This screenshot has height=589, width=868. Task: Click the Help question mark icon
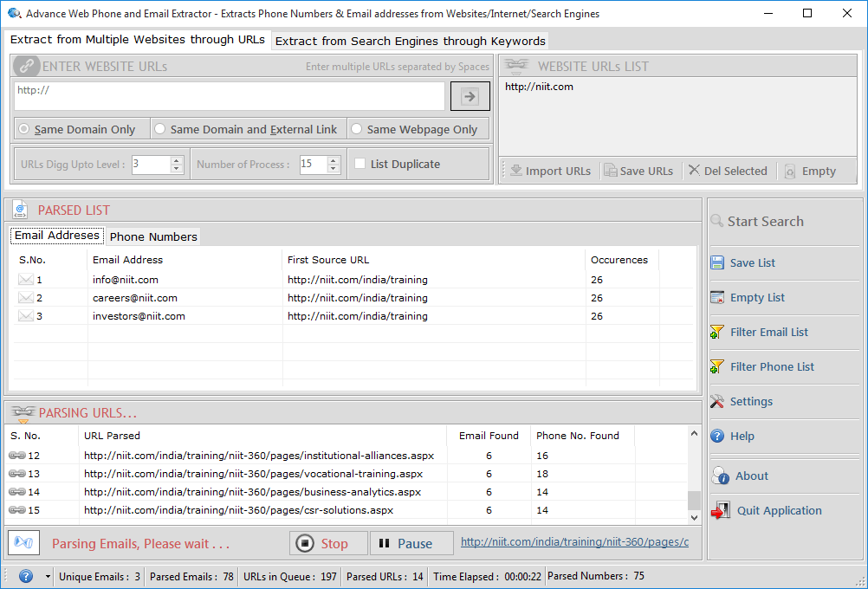click(x=717, y=437)
